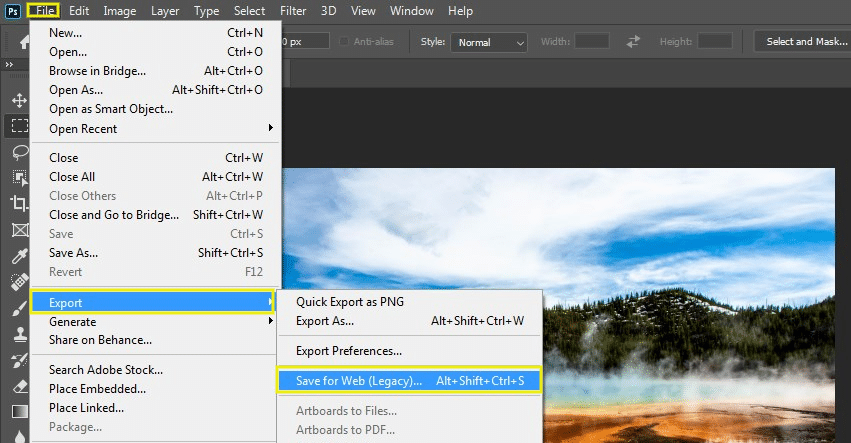Select the Eyedropper tool
Viewport: 851px width, 443px height.
point(20,256)
